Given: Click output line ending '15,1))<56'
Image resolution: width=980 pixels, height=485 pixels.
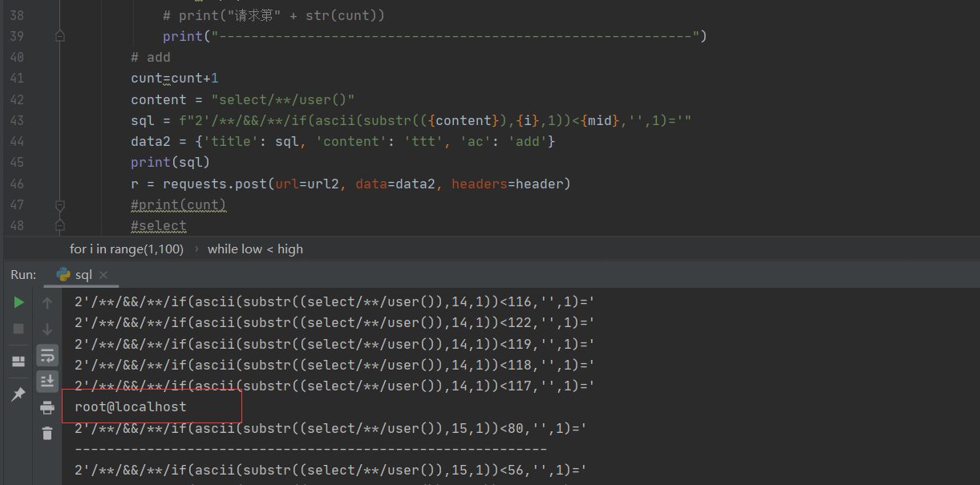Looking at the screenshot, I should (x=330, y=470).
